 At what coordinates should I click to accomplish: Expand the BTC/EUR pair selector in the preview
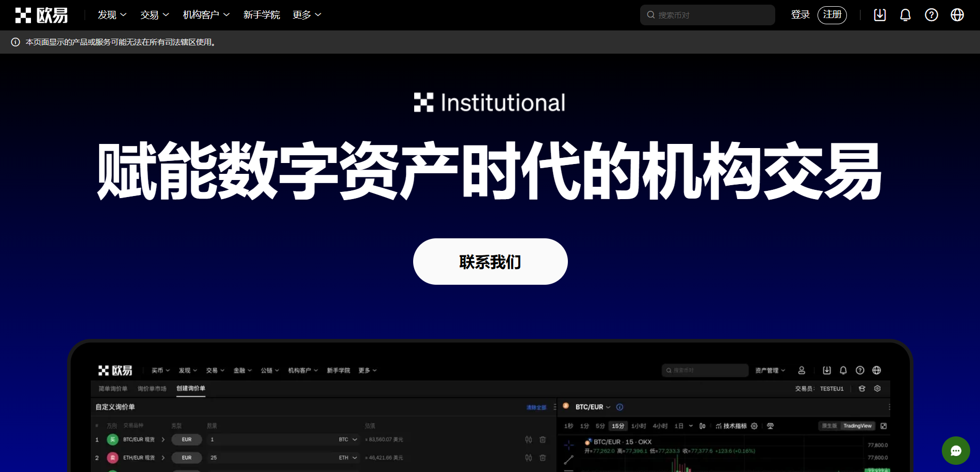(x=593, y=407)
